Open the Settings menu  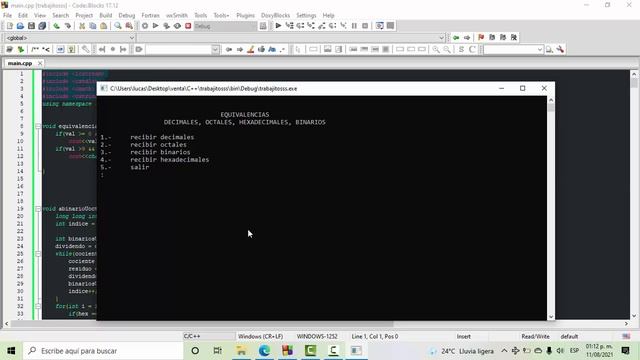point(306,15)
